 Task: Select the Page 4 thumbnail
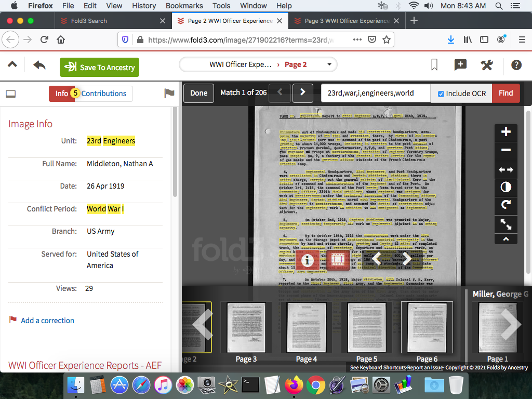pos(307,328)
